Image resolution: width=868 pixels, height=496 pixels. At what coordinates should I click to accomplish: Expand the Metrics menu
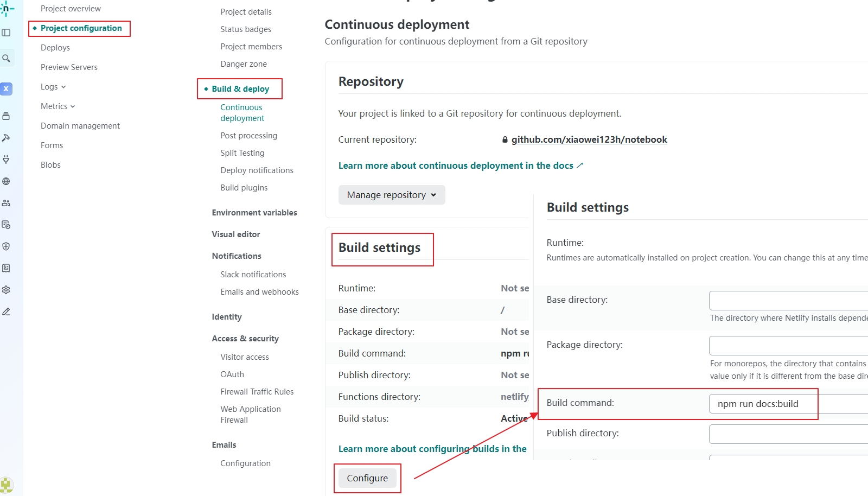pos(58,106)
